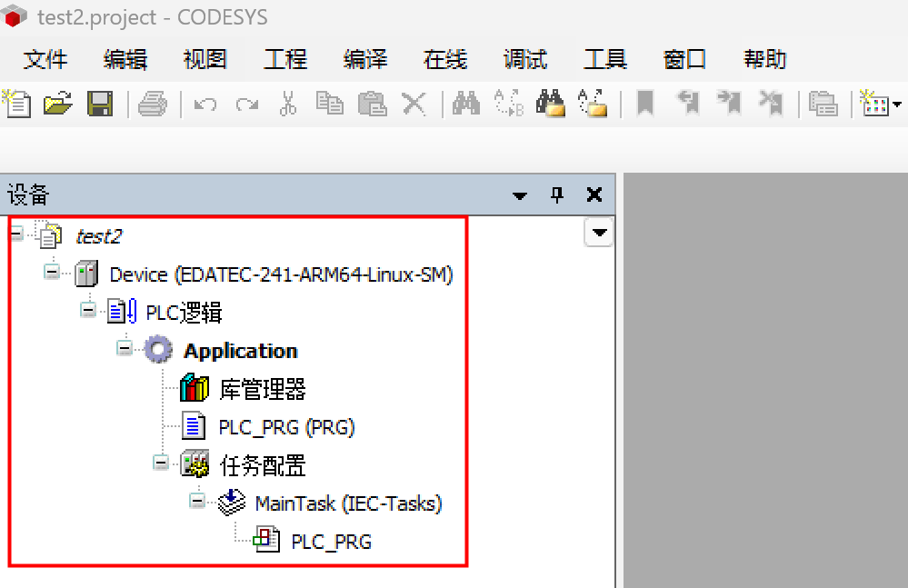Pin the Devices panel with pushpin
The image size is (908, 588).
[x=558, y=194]
